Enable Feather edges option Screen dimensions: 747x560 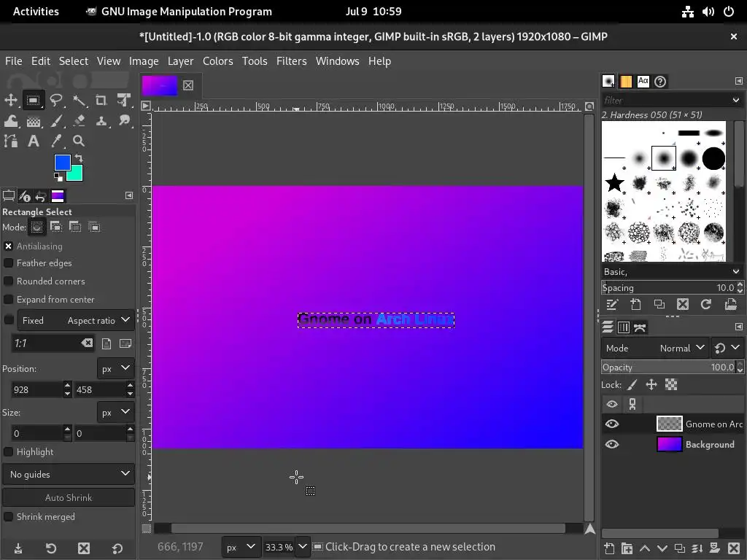point(9,262)
